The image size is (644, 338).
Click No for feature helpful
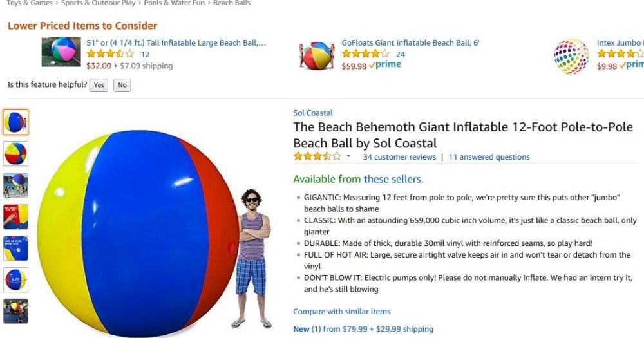(122, 85)
